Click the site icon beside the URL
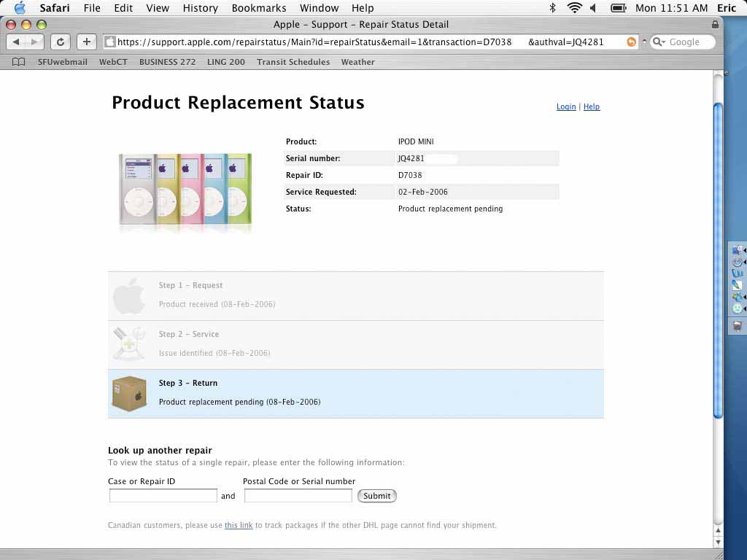Image resolution: width=747 pixels, height=560 pixels. tap(109, 42)
